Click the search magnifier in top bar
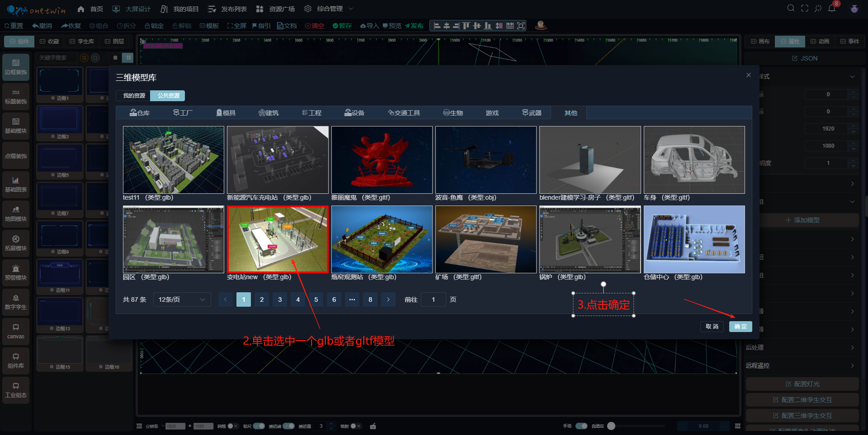868x435 pixels. coord(791,9)
